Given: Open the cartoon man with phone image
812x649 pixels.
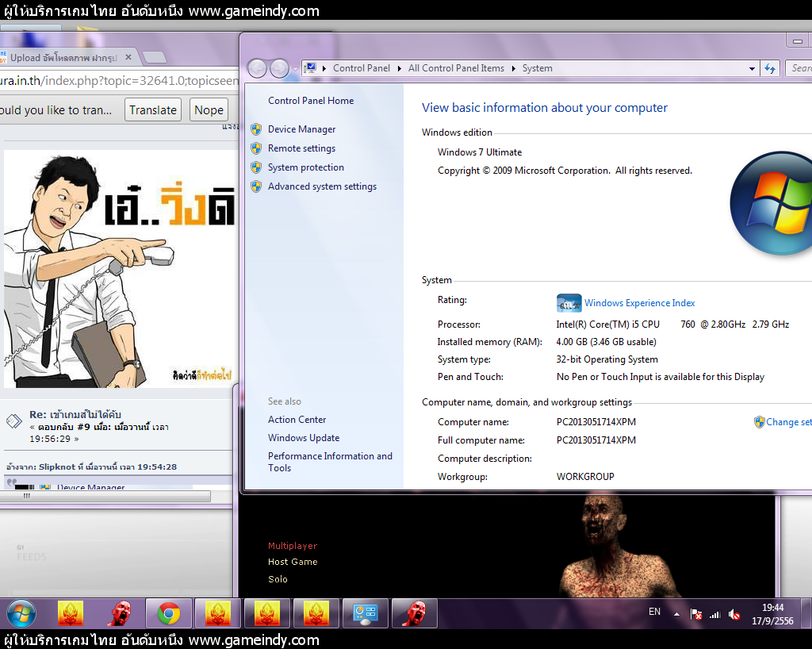Looking at the screenshot, I should pos(119,269).
